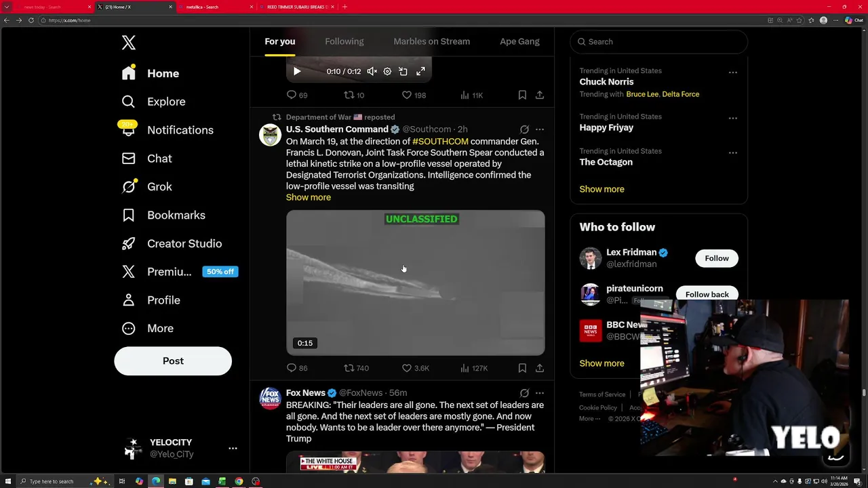
Task: Share the Southcom post
Action: tap(540, 368)
